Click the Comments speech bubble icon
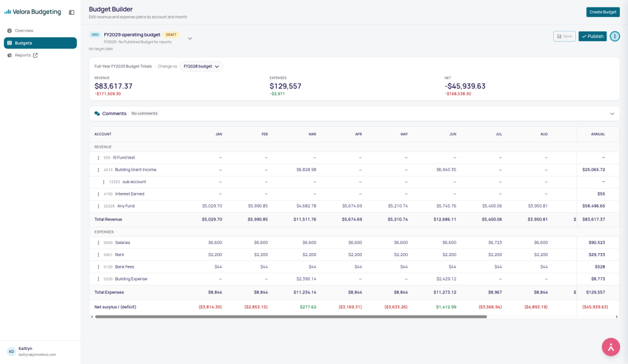The width and height of the screenshot is (628, 364). tap(97, 113)
